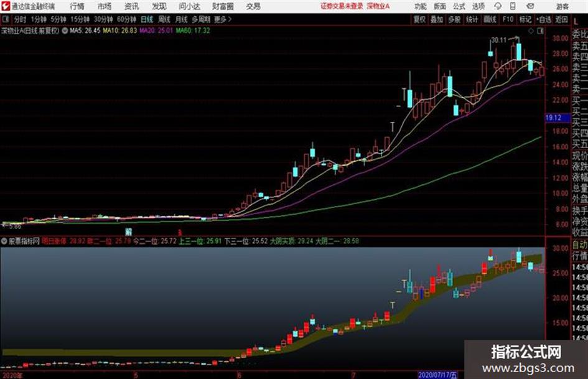Screen dimensions: 588x379
Task: Select the 多周期 multi-period tab
Action: pos(201,19)
